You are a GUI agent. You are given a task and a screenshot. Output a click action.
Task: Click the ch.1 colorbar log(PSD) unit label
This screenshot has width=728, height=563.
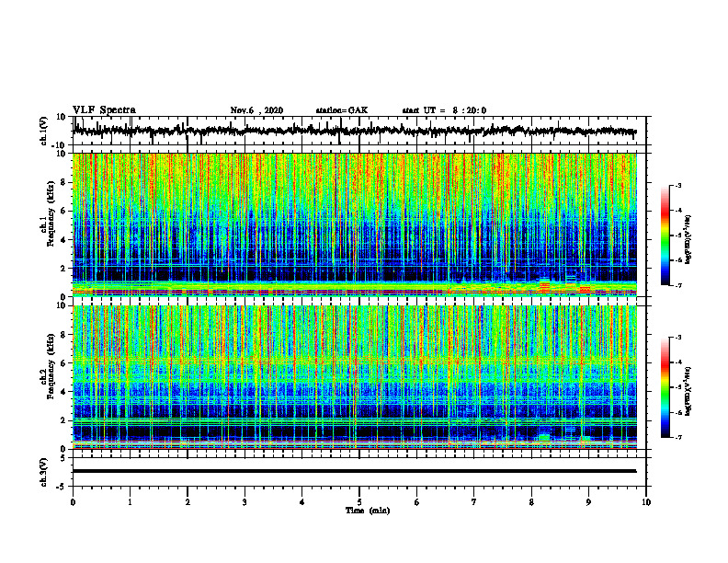tap(688, 240)
